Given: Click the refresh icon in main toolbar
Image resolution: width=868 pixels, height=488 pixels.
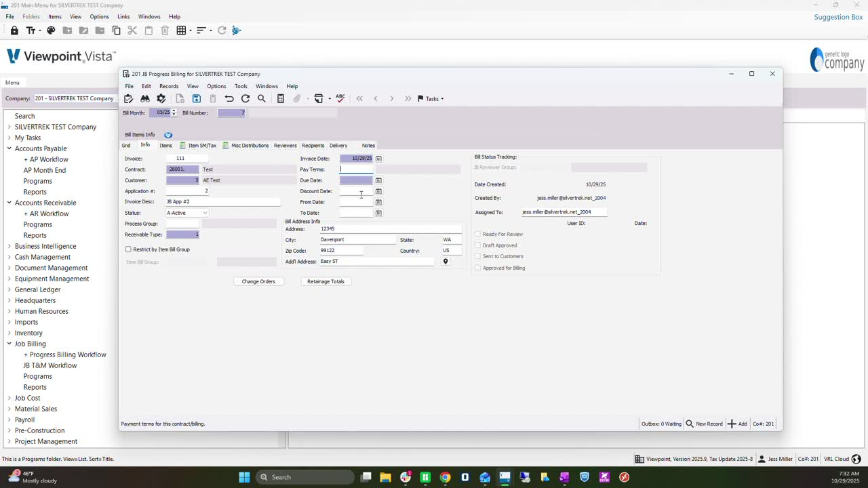Looking at the screenshot, I should tap(222, 30).
